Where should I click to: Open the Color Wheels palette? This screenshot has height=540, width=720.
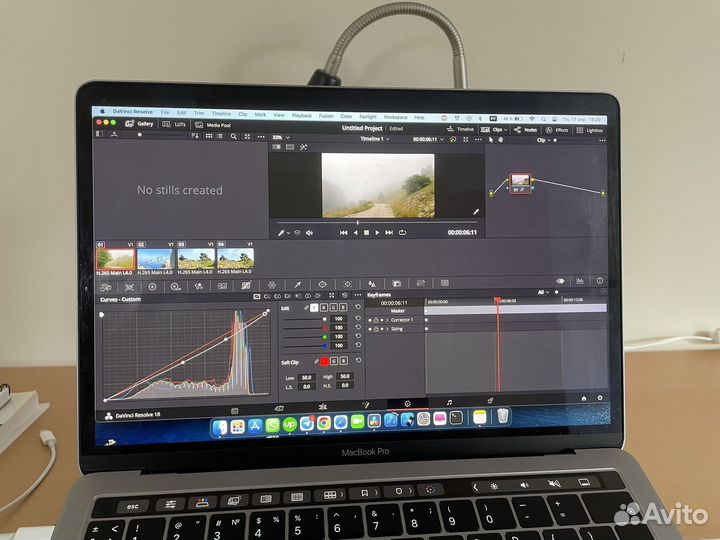click(x=152, y=287)
